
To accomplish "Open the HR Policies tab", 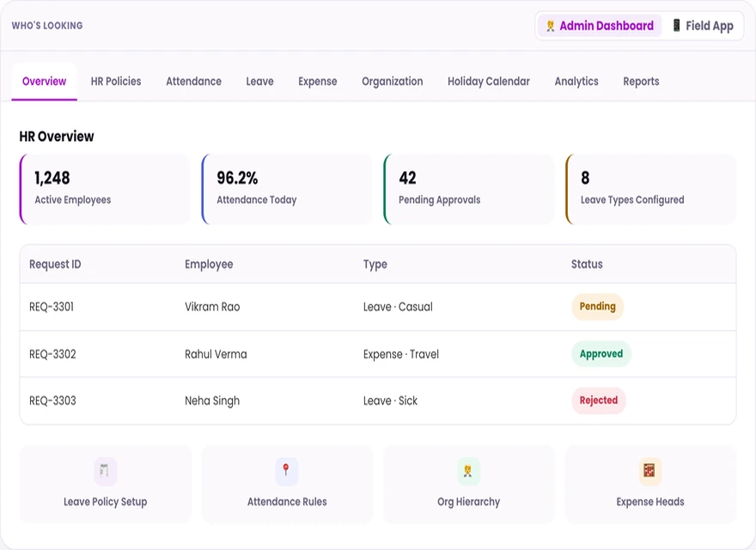I will [x=116, y=82].
